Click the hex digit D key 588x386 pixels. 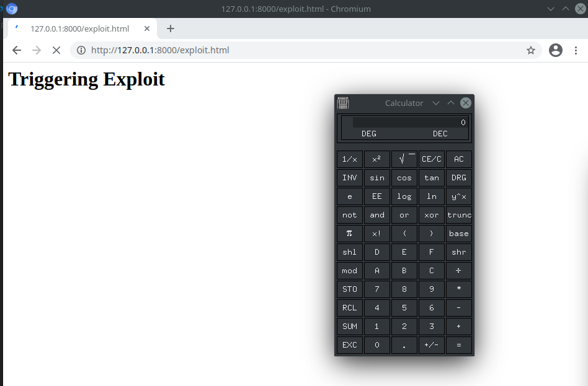377,252
